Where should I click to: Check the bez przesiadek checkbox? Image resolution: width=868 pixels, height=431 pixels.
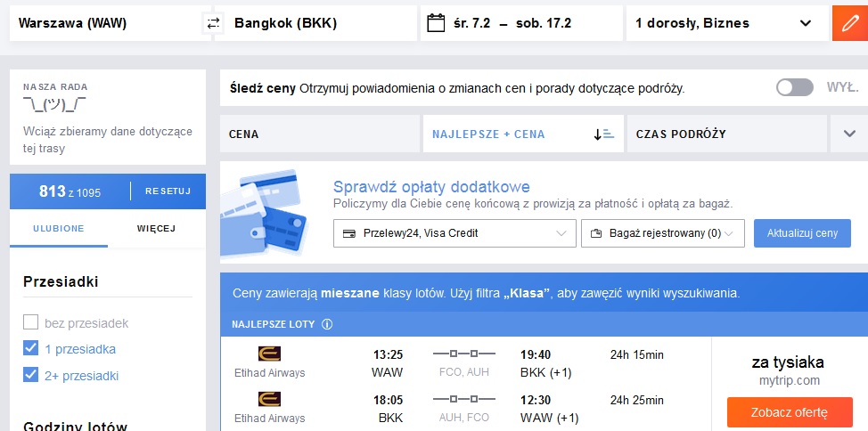(31, 322)
